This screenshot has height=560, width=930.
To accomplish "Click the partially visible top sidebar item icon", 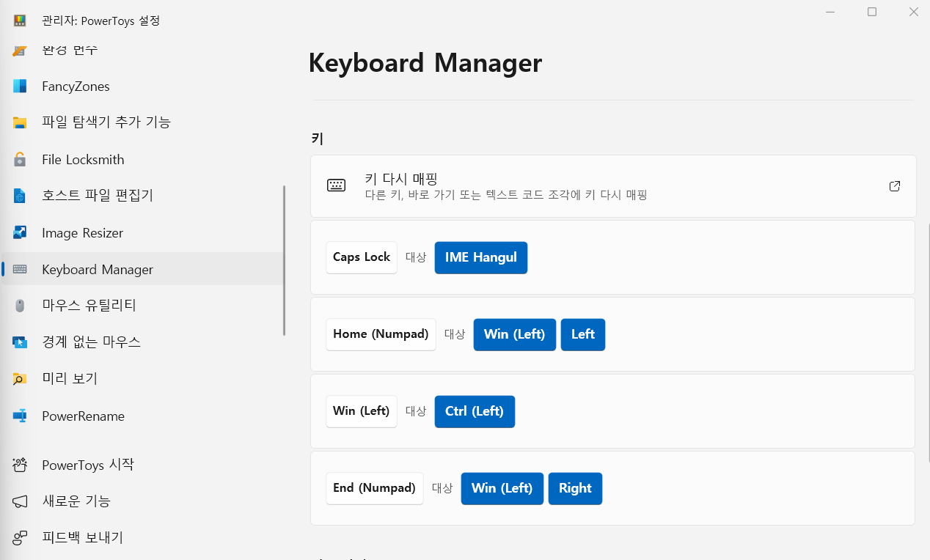I will point(20,51).
